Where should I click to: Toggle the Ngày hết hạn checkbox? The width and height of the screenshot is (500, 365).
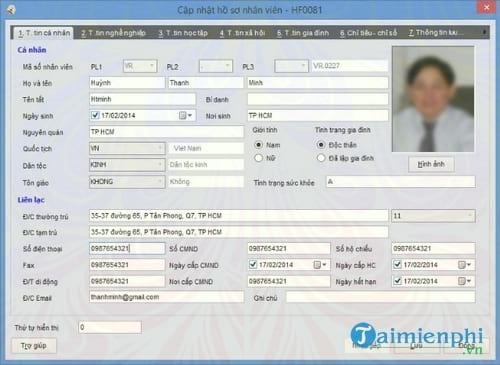click(x=397, y=281)
